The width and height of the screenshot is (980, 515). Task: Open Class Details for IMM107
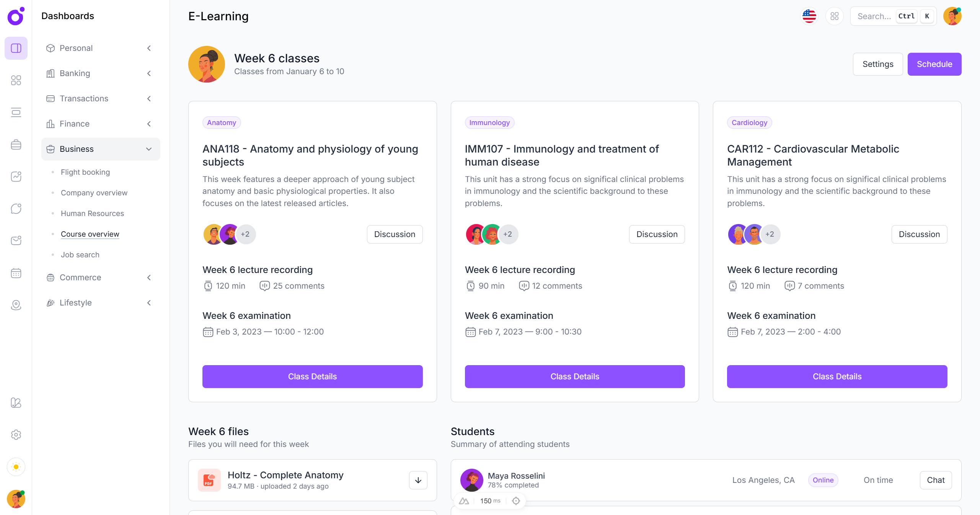(574, 376)
